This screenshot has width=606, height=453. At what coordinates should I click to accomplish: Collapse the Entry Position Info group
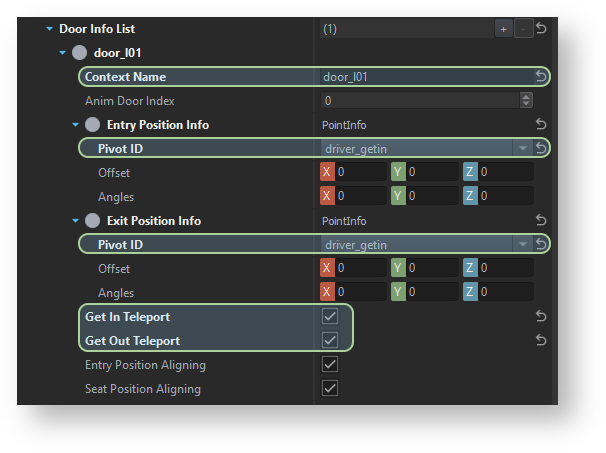click(75, 124)
